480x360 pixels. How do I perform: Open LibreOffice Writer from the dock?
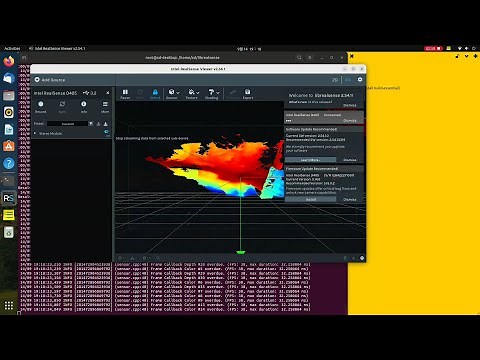[9, 129]
